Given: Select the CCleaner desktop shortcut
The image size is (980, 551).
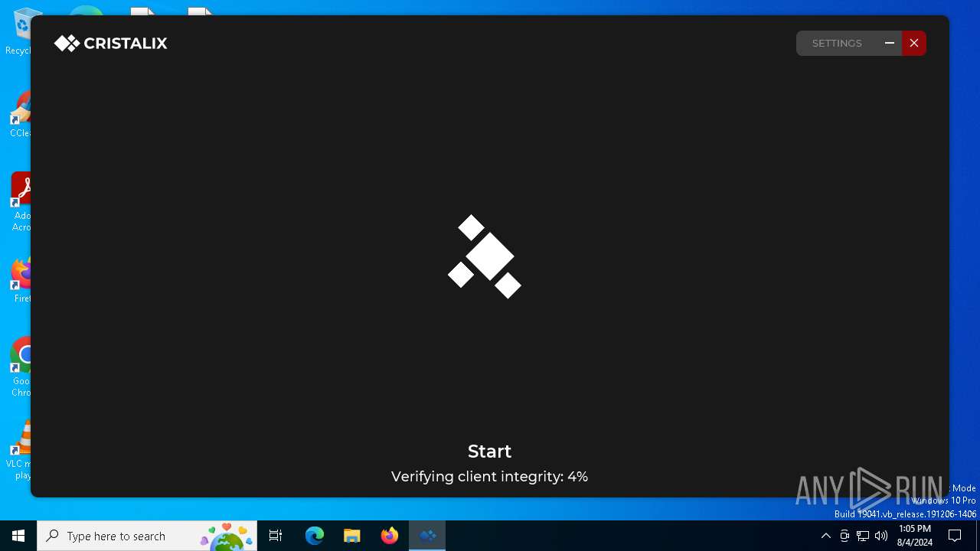Looking at the screenshot, I should click(x=21, y=115).
